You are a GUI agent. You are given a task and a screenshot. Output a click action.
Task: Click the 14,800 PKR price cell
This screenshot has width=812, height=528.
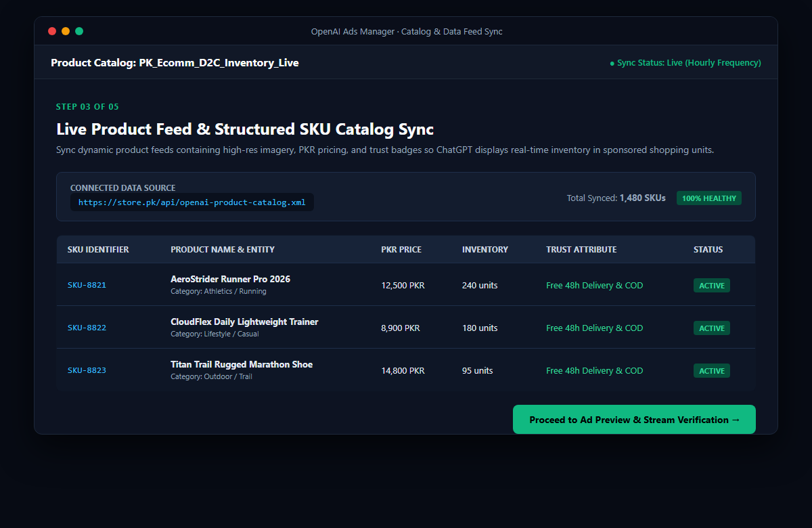403,371
